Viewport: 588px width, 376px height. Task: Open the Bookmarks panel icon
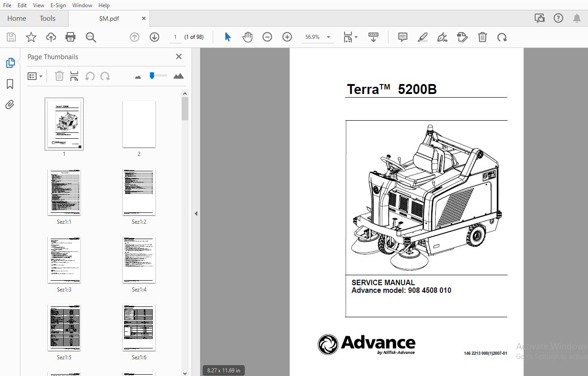(x=10, y=84)
